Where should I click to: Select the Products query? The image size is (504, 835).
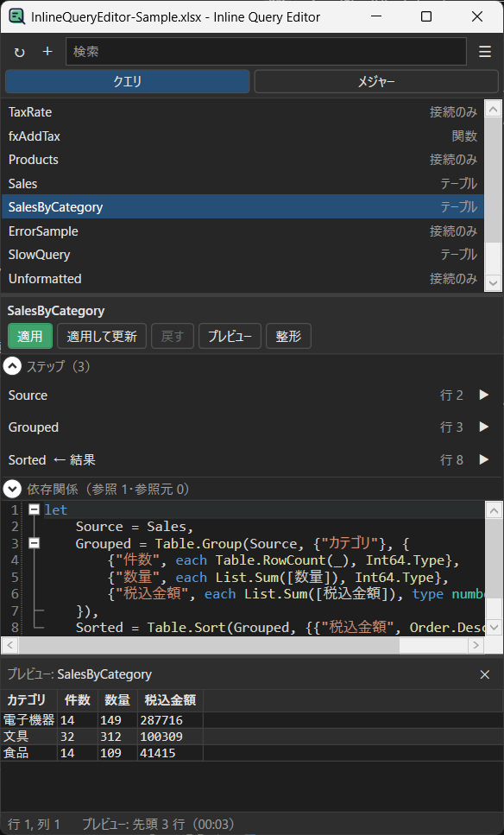click(243, 159)
